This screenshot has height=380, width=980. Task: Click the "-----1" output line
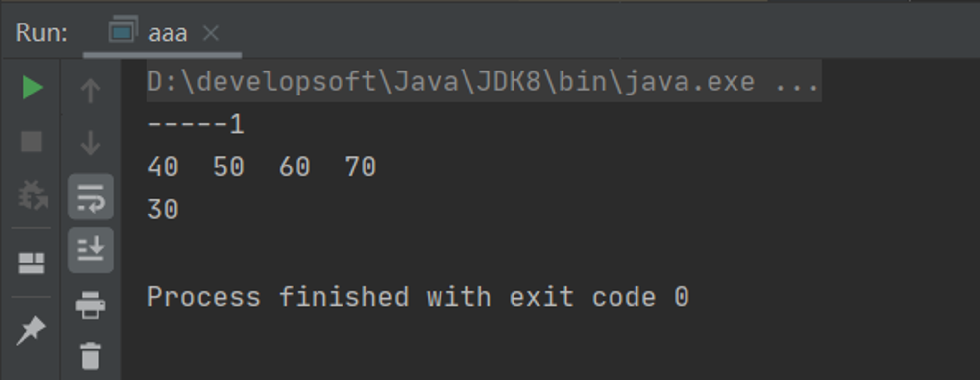pyautogui.click(x=196, y=124)
